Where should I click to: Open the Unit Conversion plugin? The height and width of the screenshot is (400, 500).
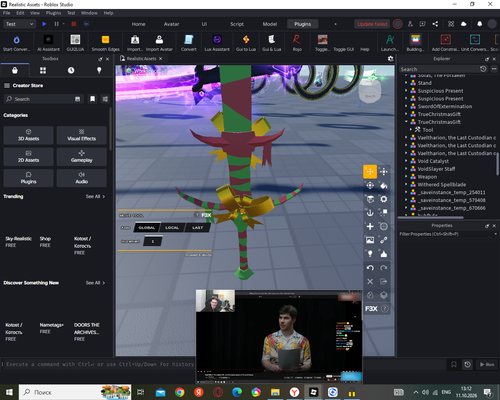coord(475,43)
